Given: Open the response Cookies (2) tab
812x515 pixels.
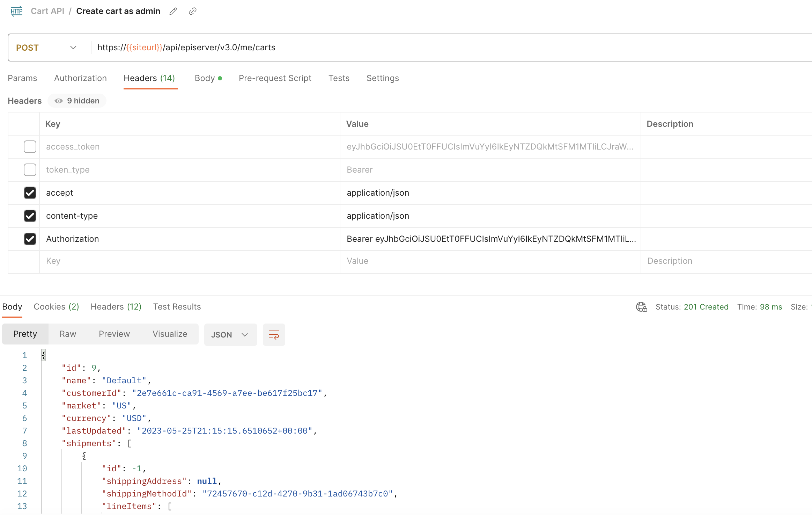Looking at the screenshot, I should (x=56, y=307).
